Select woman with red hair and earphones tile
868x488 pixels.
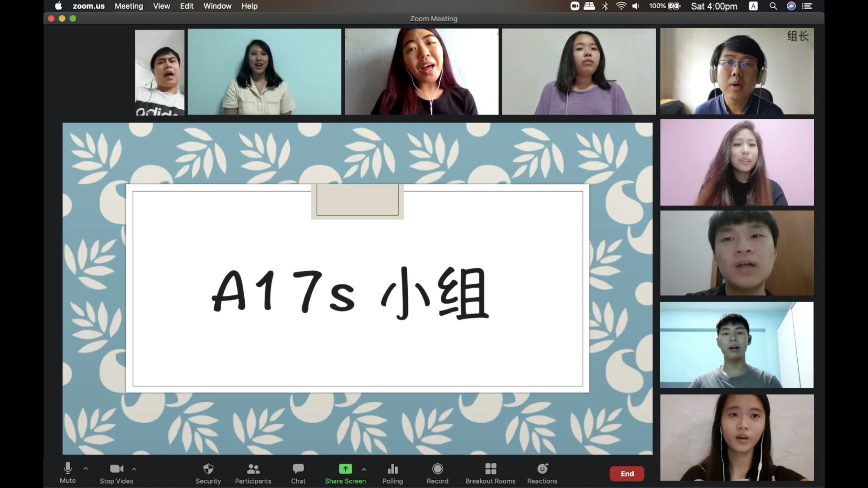click(x=422, y=72)
